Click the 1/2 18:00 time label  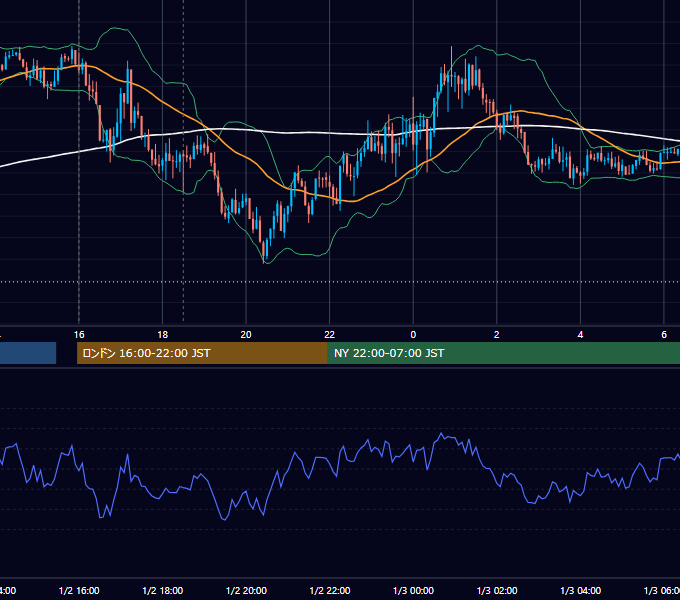[163, 590]
